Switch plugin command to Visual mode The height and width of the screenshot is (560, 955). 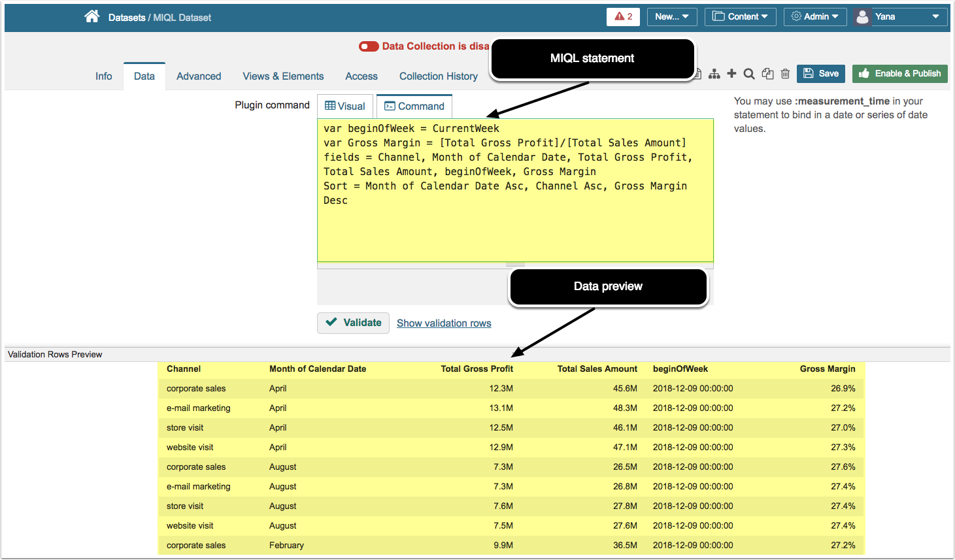[x=345, y=106]
